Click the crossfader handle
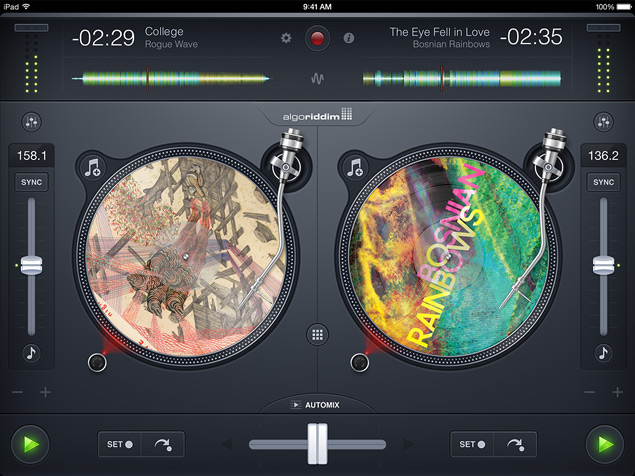Screen dimensions: 635x476 [x=317, y=444]
